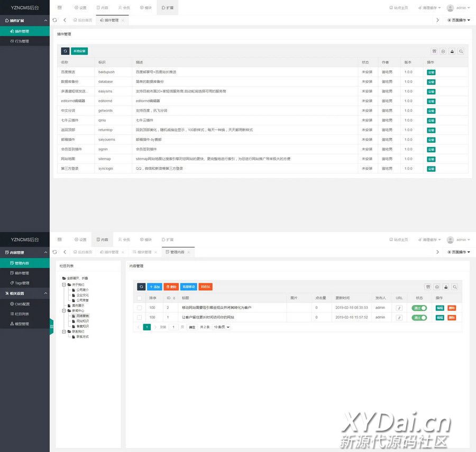This screenshot has width=476, height=452.
Task: Select 行为管理 in the sidebar menu
Action: [22, 41]
